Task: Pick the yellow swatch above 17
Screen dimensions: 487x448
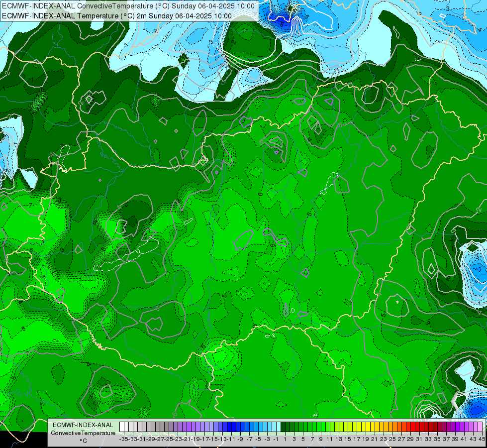Action: tap(354, 427)
